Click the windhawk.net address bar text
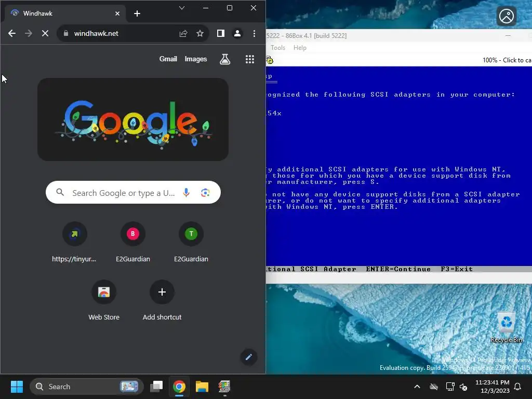Screen dimensions: 532x399 96,33
